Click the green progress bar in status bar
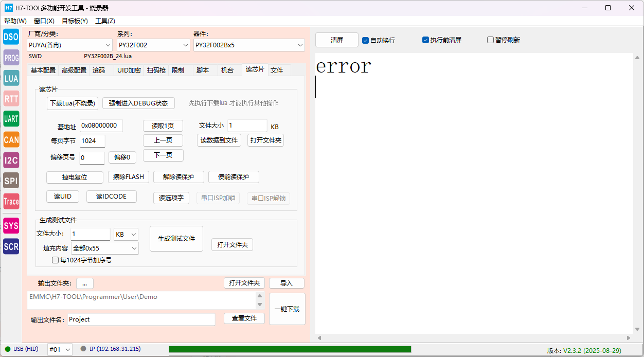The height and width of the screenshot is (357, 644). click(290, 349)
